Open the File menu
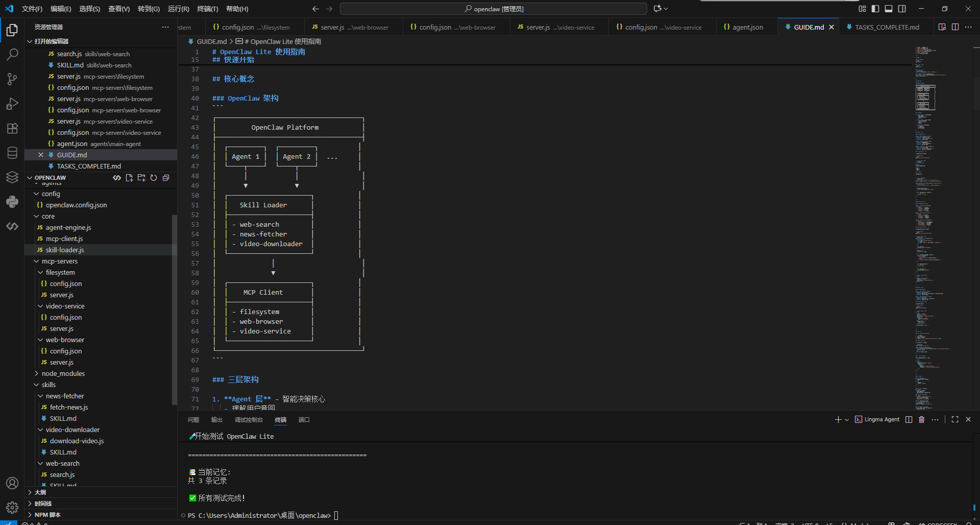980x525 pixels. tap(32, 9)
